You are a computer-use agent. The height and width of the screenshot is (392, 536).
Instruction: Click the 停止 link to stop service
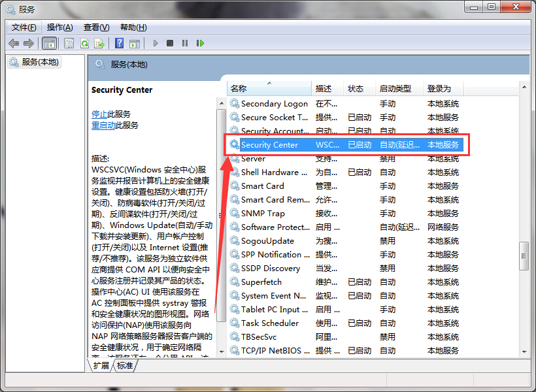(x=99, y=114)
